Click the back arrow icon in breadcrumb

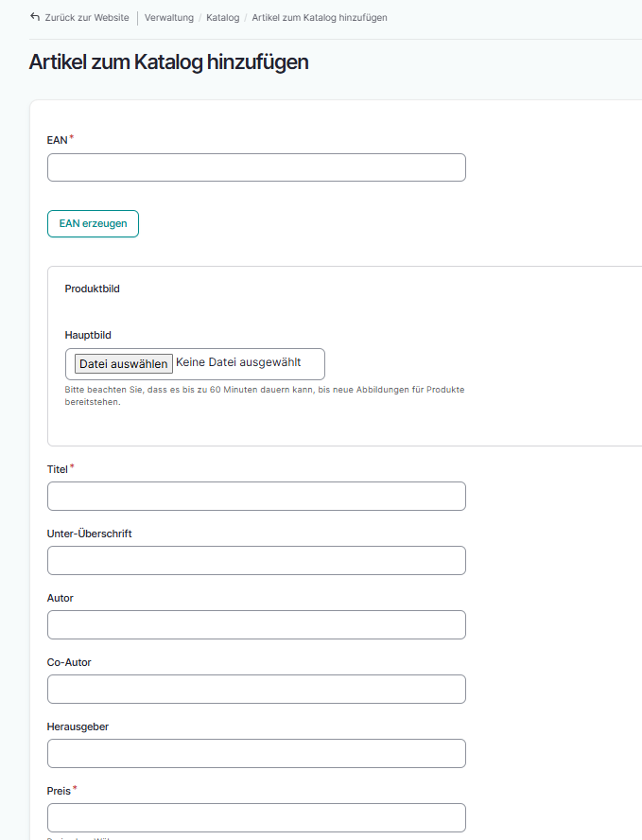point(35,17)
